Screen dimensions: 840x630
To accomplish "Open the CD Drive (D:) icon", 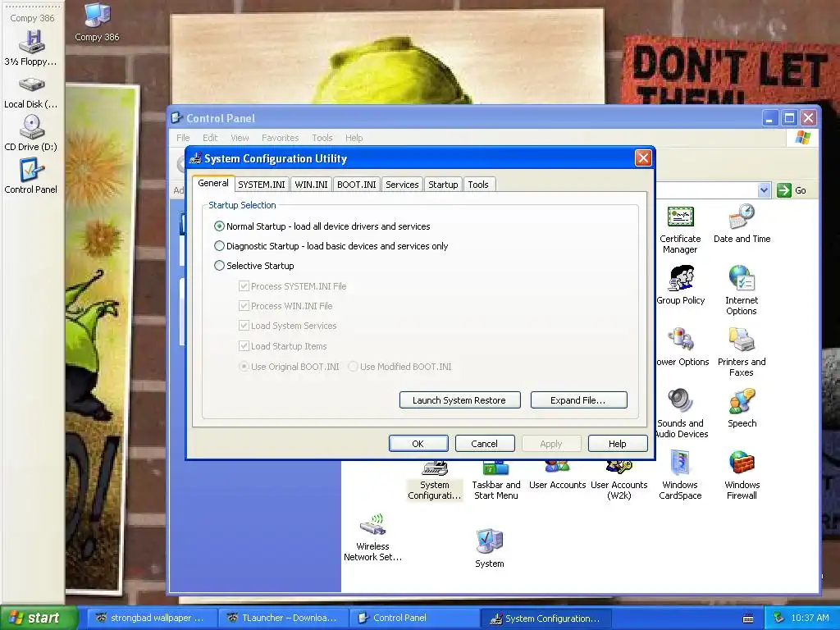I will (x=31, y=134).
